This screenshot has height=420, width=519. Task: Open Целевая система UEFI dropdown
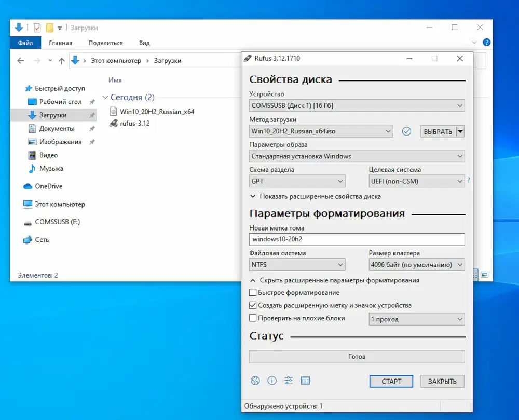click(416, 181)
